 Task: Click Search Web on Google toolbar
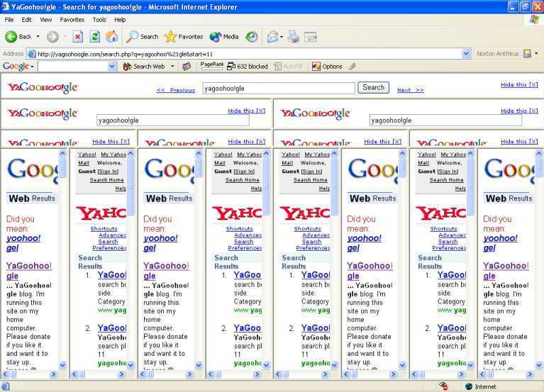pos(144,66)
